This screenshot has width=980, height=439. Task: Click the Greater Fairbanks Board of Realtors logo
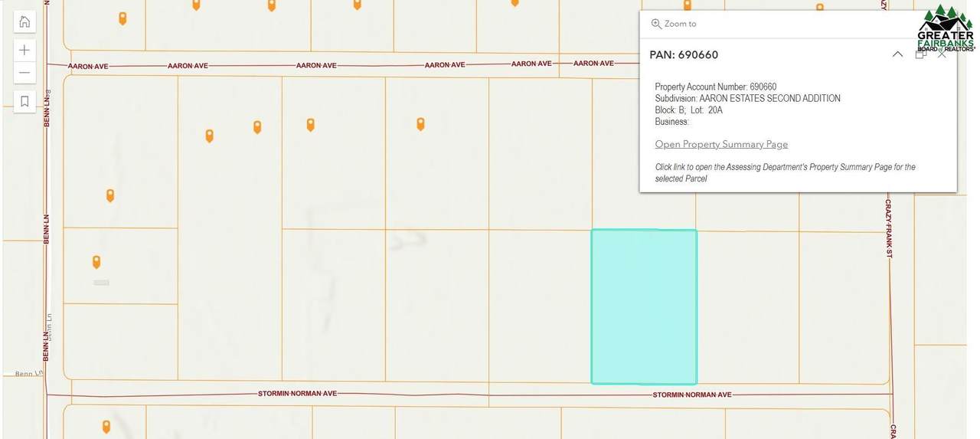click(x=946, y=29)
